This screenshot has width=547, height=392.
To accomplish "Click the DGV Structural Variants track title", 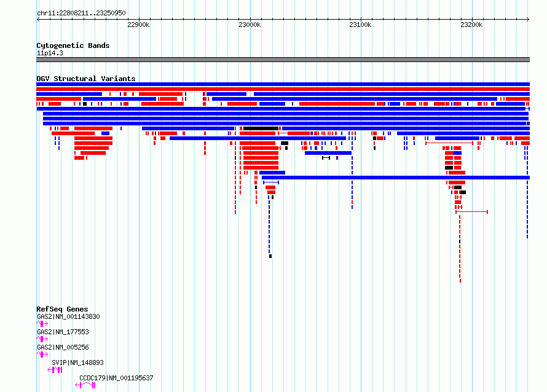I will point(86,79).
